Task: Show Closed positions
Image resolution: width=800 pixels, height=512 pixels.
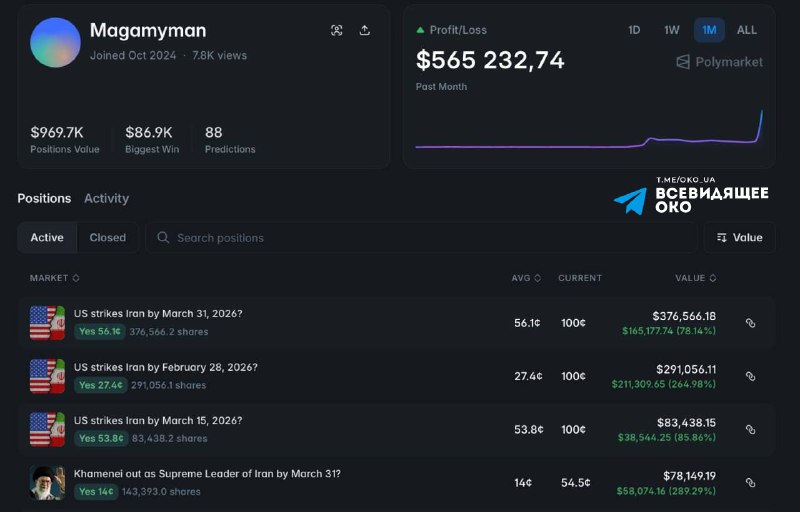Action: point(107,238)
